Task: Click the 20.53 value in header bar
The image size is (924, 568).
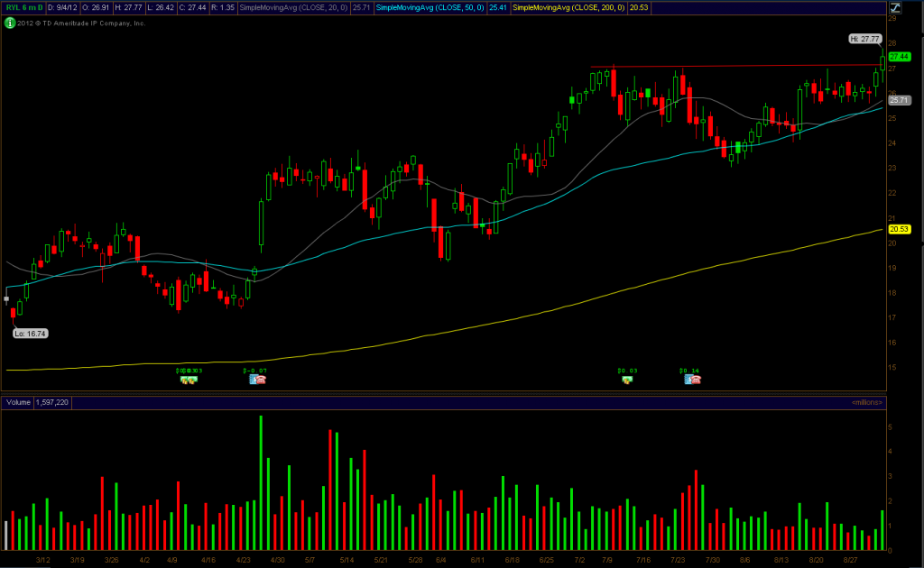Action: [x=639, y=7]
